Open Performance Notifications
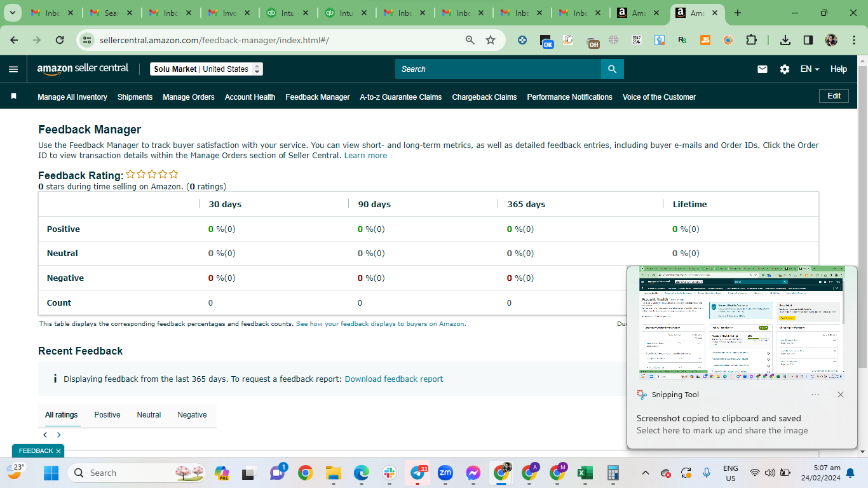868x488 pixels. point(569,97)
